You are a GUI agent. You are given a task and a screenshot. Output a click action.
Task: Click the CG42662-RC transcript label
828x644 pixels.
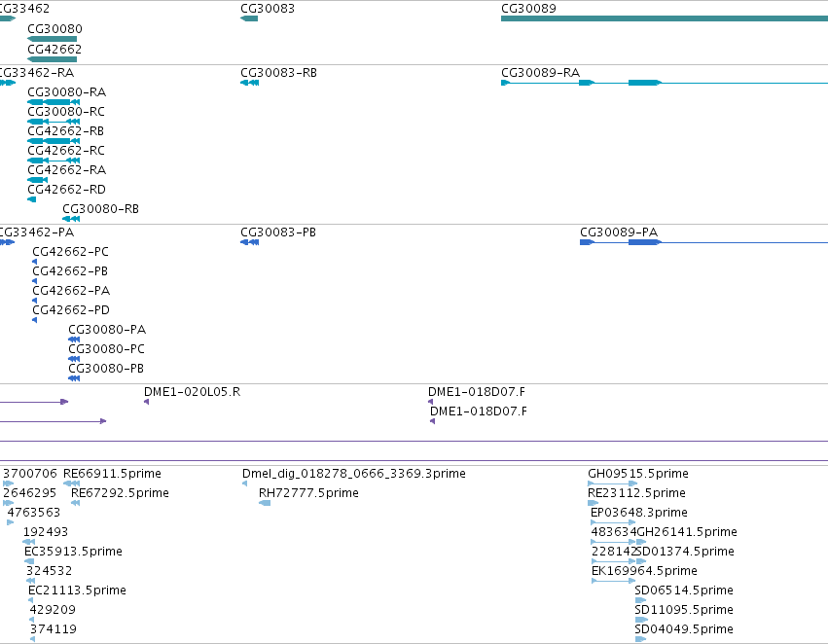(66, 151)
